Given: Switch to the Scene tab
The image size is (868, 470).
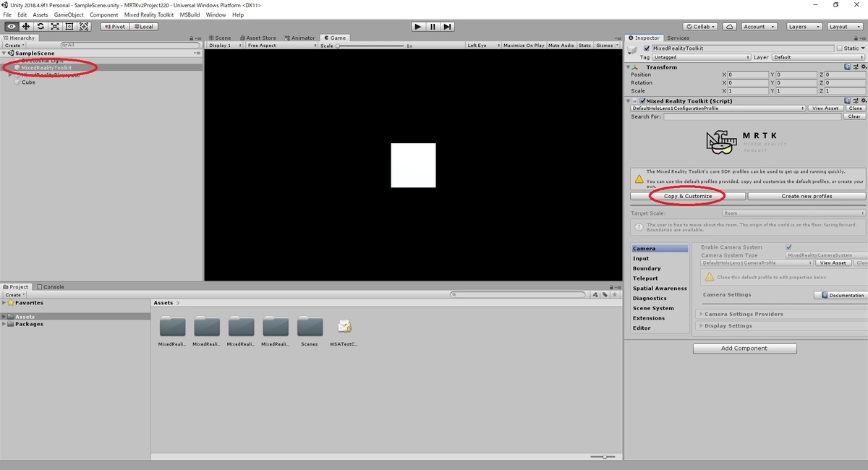Looking at the screenshot, I should (220, 38).
